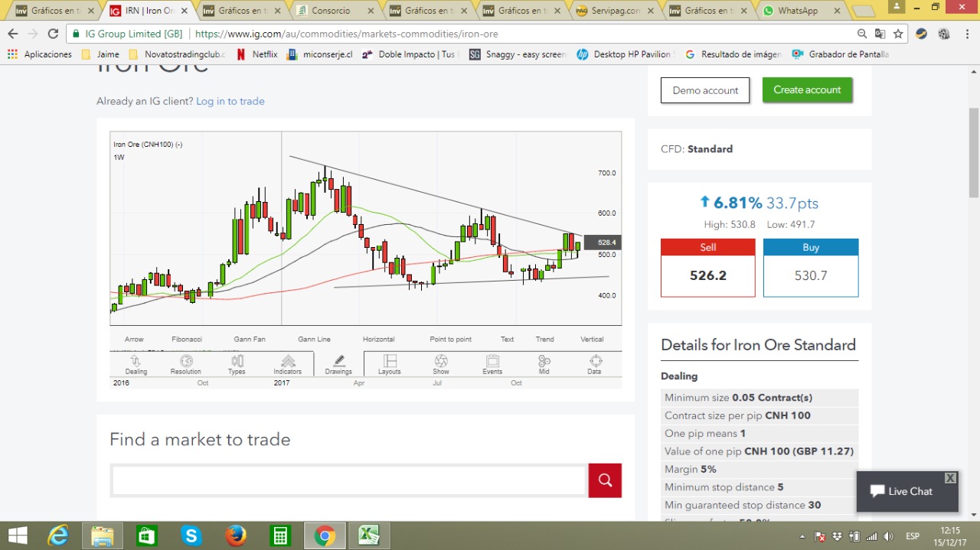980x550 pixels.
Task: Click the blue arrow extension icon
Action: pos(922,34)
